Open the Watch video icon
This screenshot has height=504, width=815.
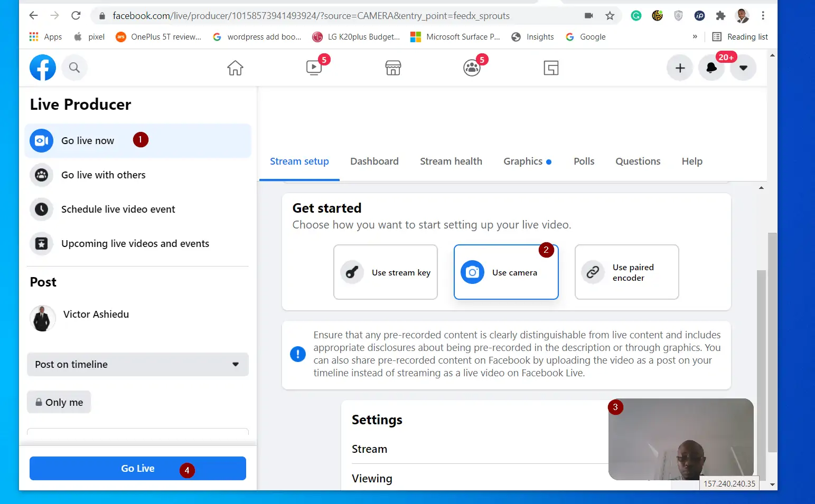tap(314, 68)
